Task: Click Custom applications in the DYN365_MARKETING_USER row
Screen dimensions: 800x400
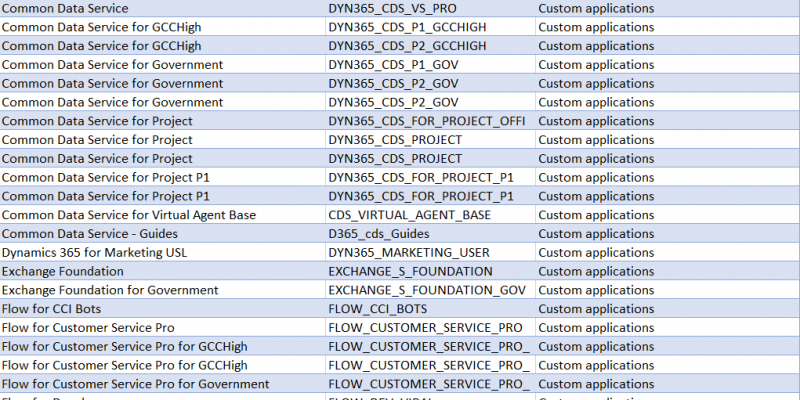Action: tap(667, 253)
